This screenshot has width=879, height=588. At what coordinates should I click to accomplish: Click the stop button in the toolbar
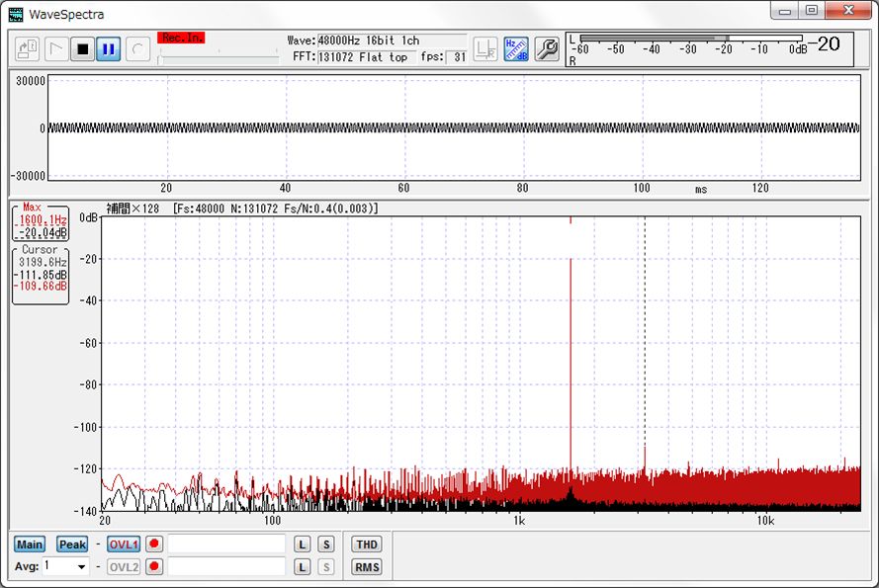pos(82,48)
